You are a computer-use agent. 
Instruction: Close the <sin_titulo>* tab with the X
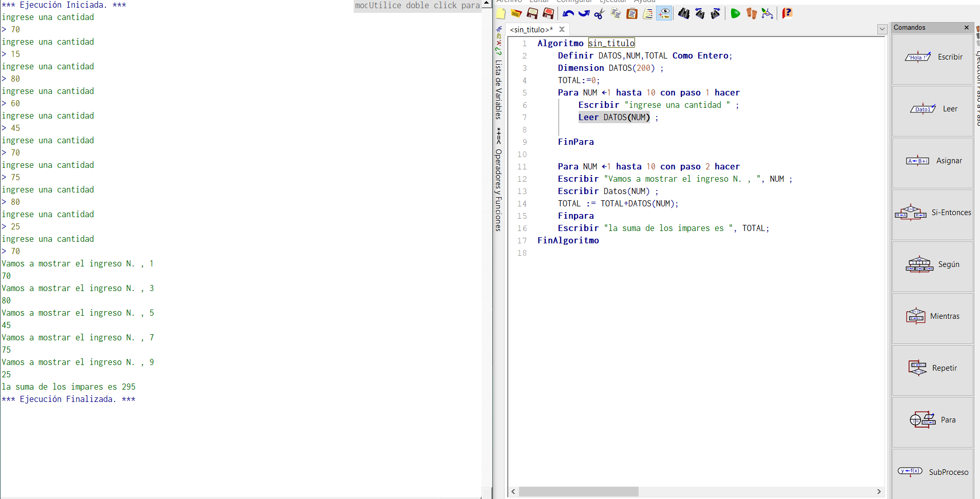point(562,30)
